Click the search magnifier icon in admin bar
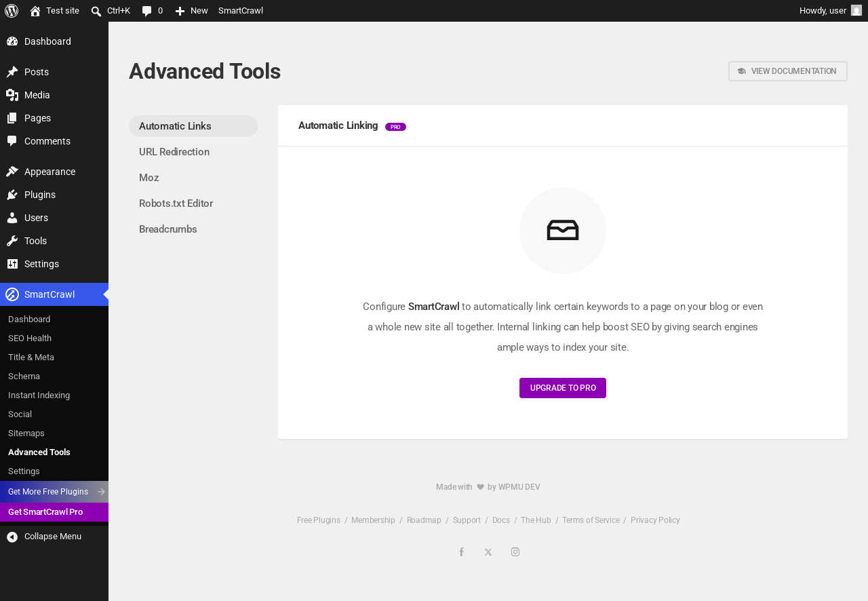Screen dimensions: 868x601 point(96,11)
